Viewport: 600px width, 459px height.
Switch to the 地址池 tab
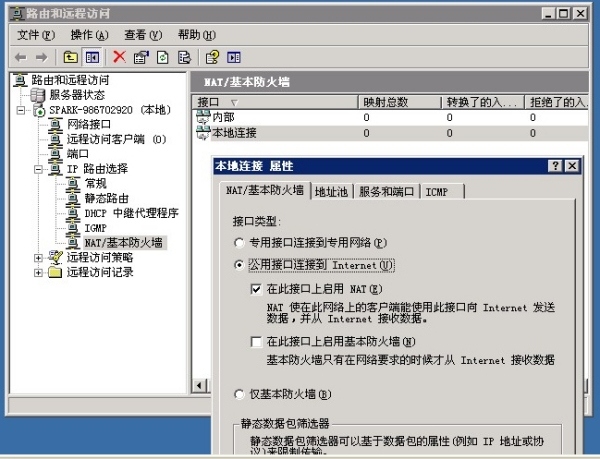click(331, 192)
